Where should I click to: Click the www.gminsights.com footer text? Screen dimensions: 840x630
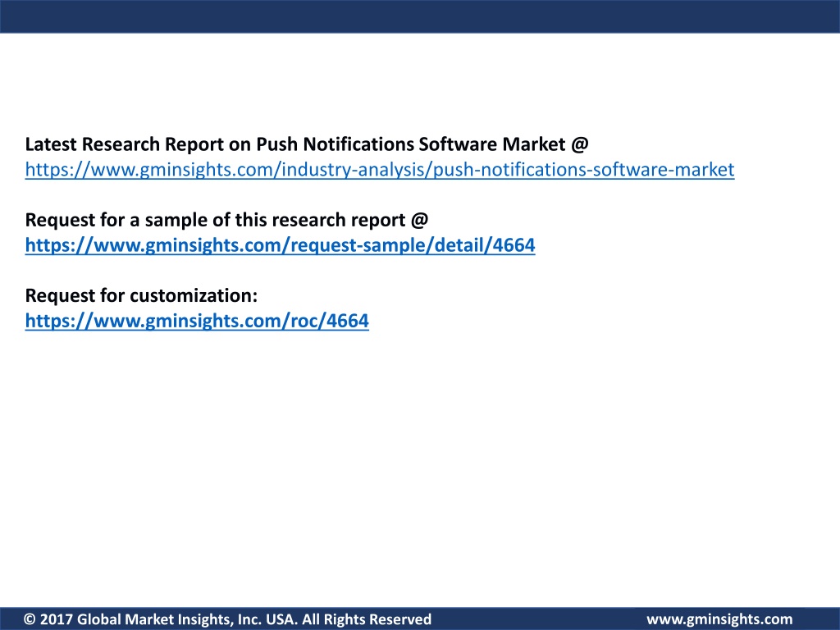[x=719, y=619]
